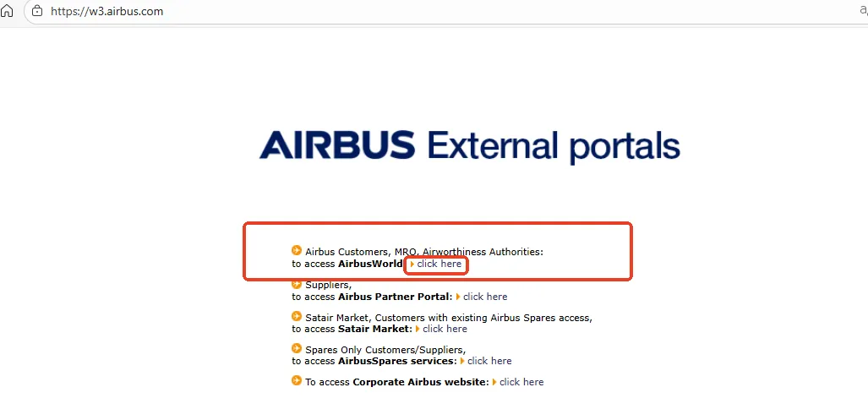Click orange bullet beside Spares Only Customers/Suppliers
Screen dimensions: 868x420
pos(297,348)
